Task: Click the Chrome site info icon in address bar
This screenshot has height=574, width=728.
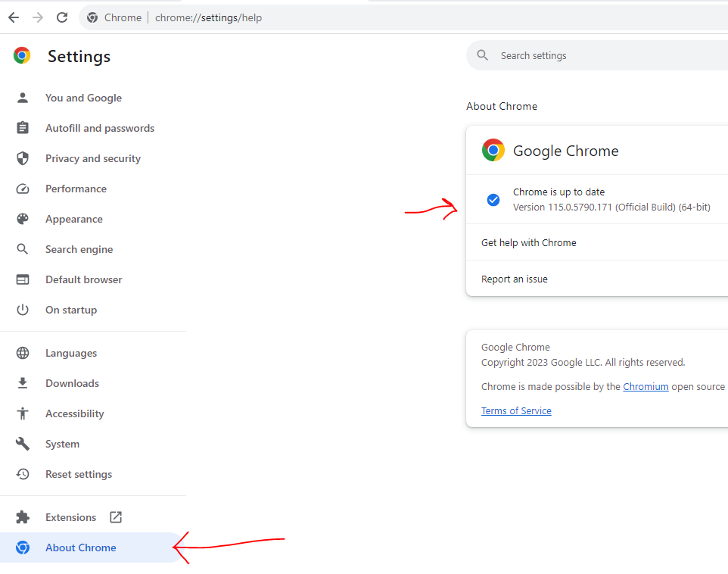Action: [x=92, y=17]
